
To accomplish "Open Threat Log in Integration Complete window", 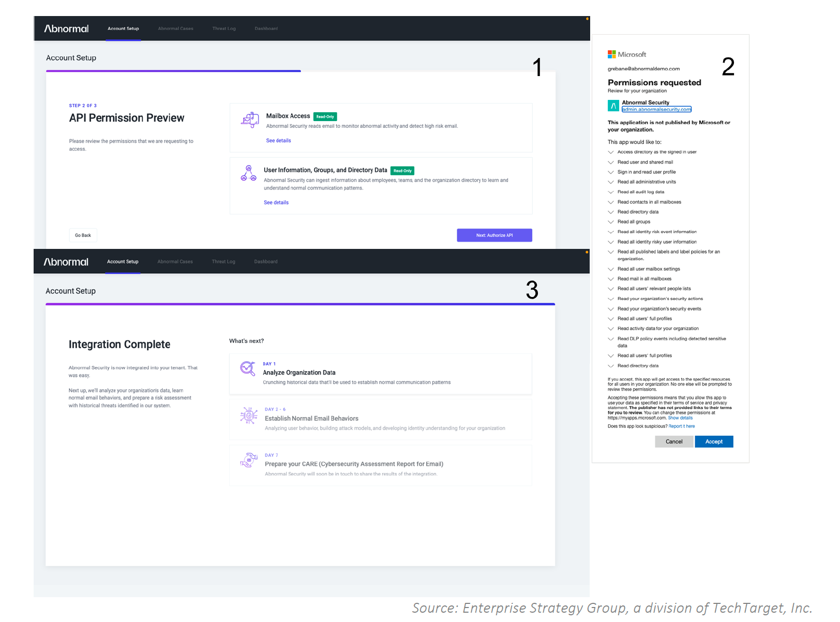I will click(x=223, y=262).
